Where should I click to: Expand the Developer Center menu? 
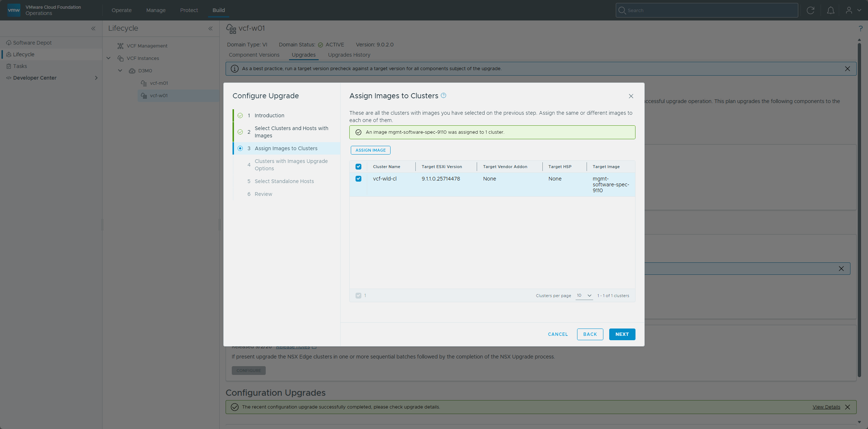coord(96,78)
